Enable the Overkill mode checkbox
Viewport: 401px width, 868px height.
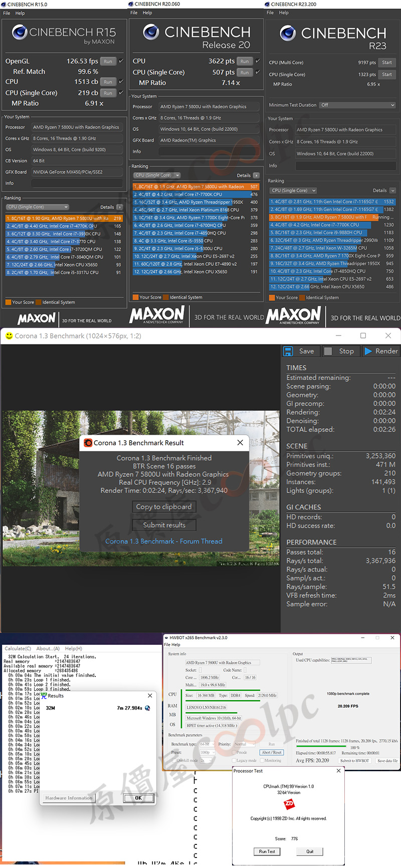pos(173,760)
